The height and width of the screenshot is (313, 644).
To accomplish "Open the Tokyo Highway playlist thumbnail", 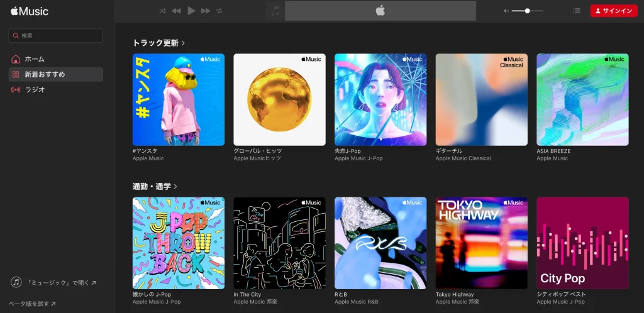I will coord(481,243).
